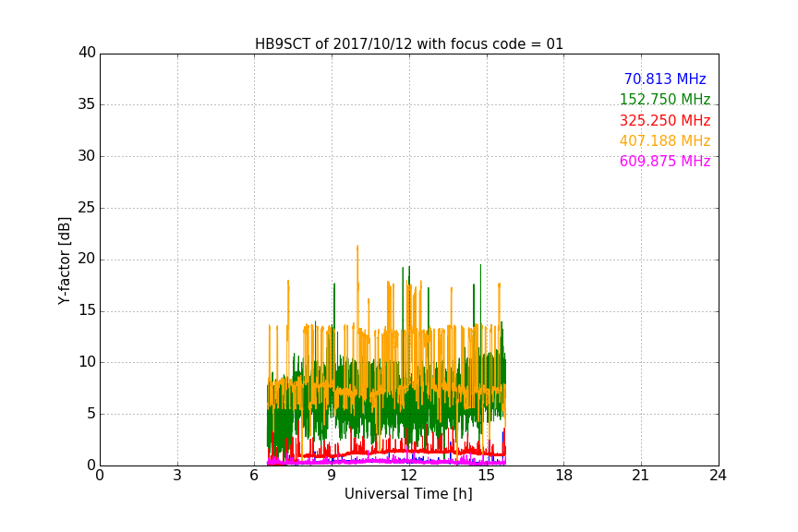The height and width of the screenshot is (532, 798).
Task: Click the y-axis tick value 30
Action: tap(87, 156)
